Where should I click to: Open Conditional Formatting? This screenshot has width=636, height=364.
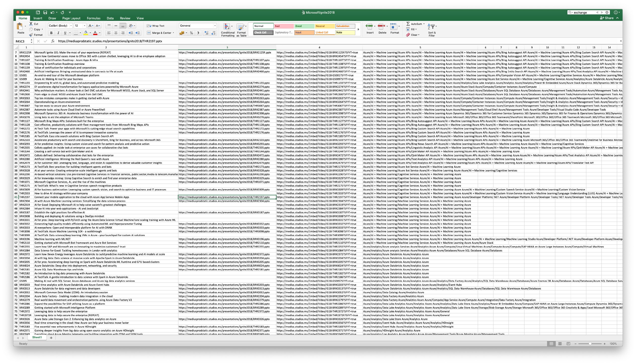click(228, 30)
